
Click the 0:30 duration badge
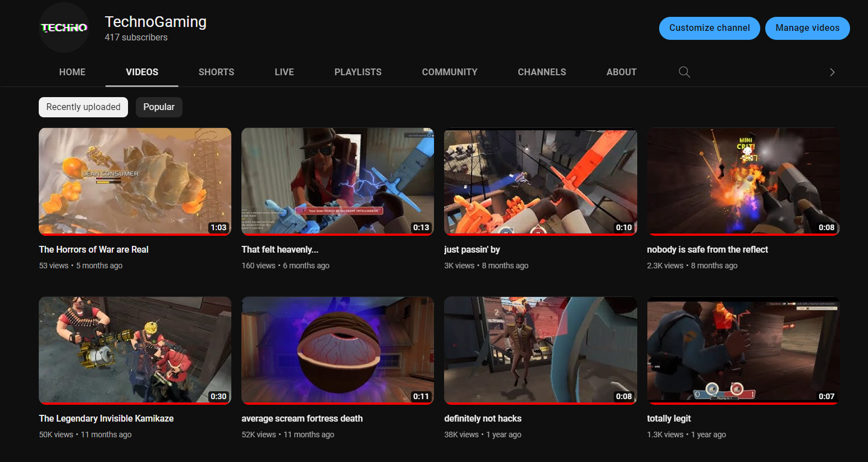218,396
